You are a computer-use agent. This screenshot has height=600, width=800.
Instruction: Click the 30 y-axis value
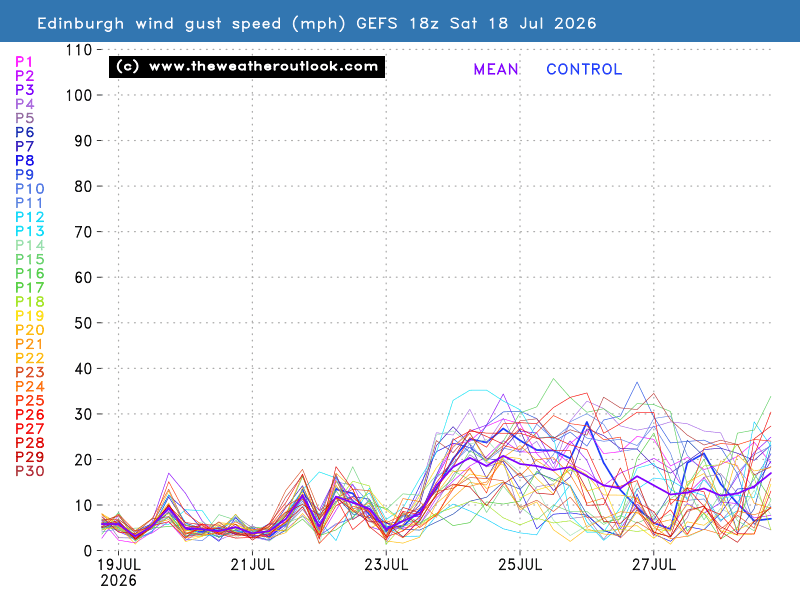tap(83, 414)
